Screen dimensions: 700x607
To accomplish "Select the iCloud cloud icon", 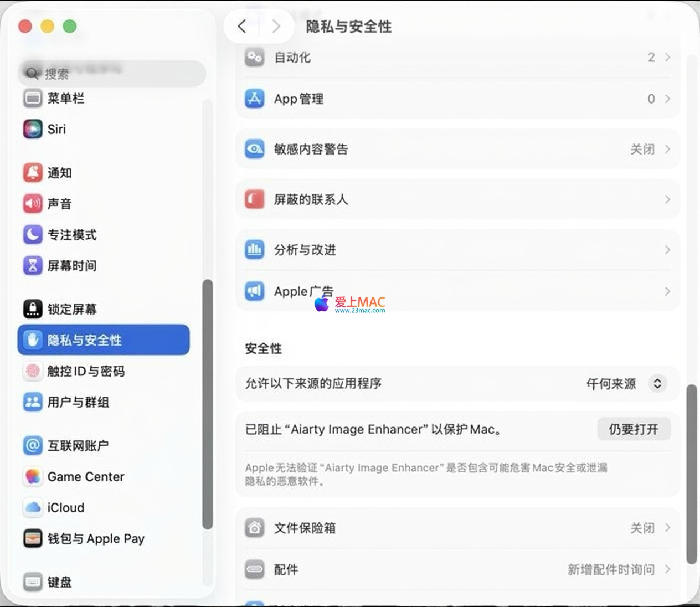I will 33,507.
